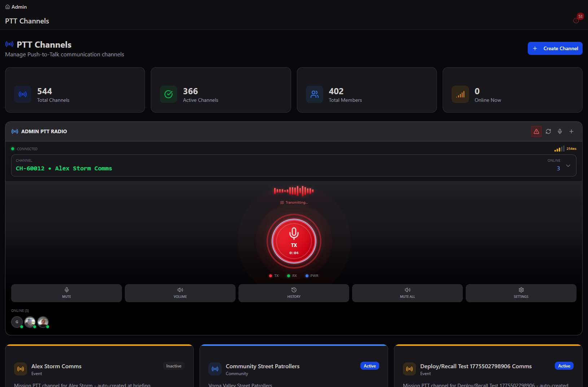Click the Active badge on Community Street Patrollers

click(x=370, y=366)
